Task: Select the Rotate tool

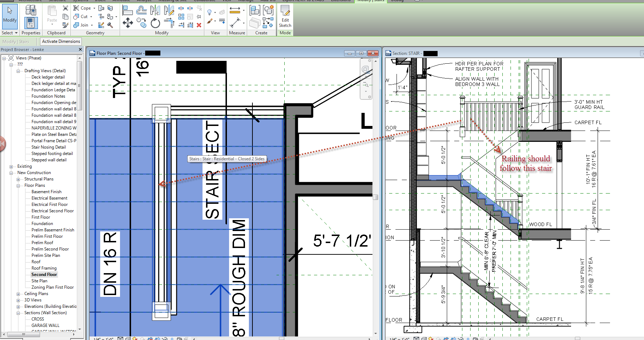Action: pos(155,23)
